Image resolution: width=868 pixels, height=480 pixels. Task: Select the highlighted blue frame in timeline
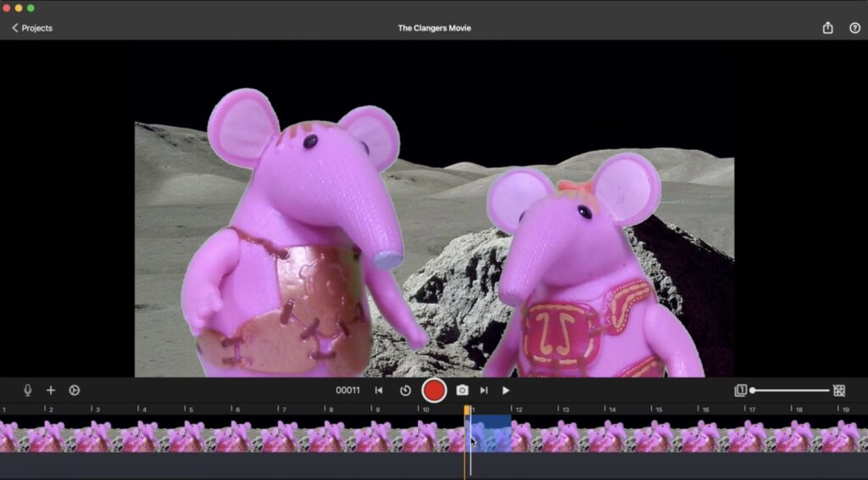coord(491,434)
